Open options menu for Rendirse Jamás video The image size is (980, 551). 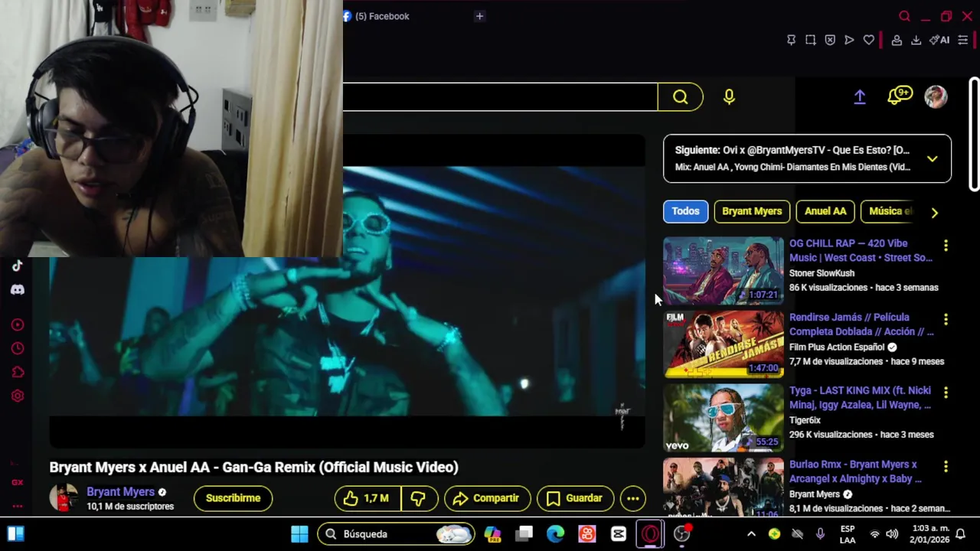click(x=946, y=319)
